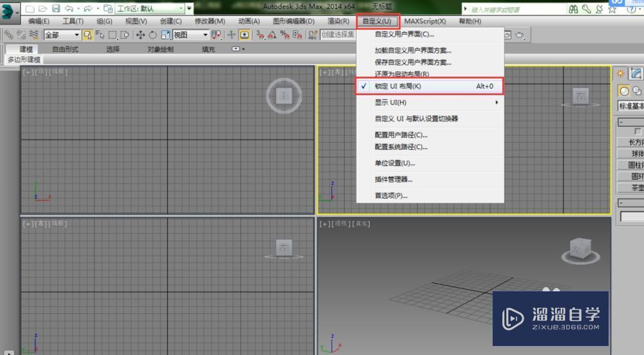This screenshot has width=644, height=355.
Task: Activate the Select and Rotate tool
Action: (x=153, y=35)
